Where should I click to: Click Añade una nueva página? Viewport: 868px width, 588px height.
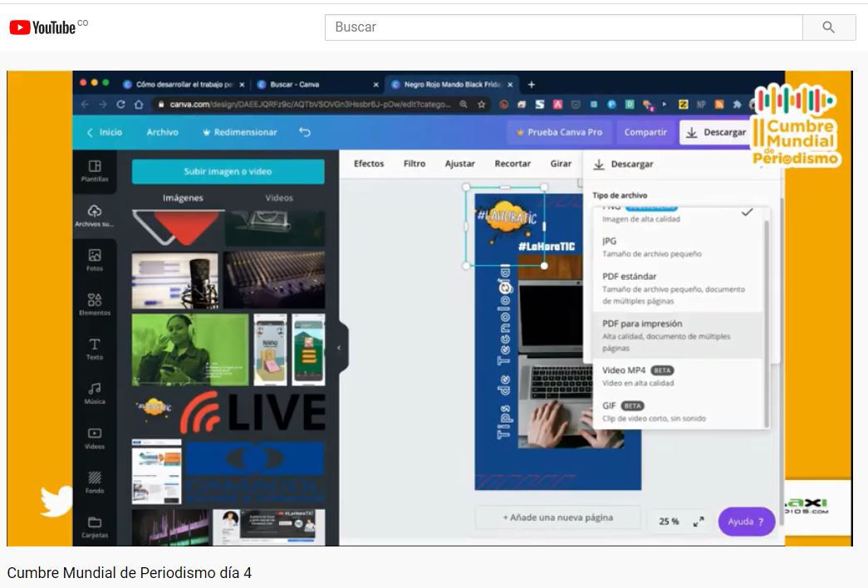tap(558, 517)
